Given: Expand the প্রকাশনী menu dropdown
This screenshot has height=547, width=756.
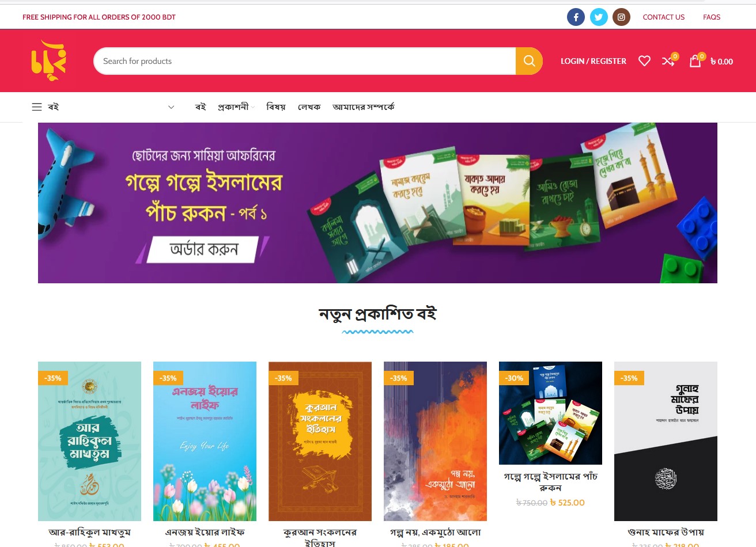Looking at the screenshot, I should [x=236, y=107].
